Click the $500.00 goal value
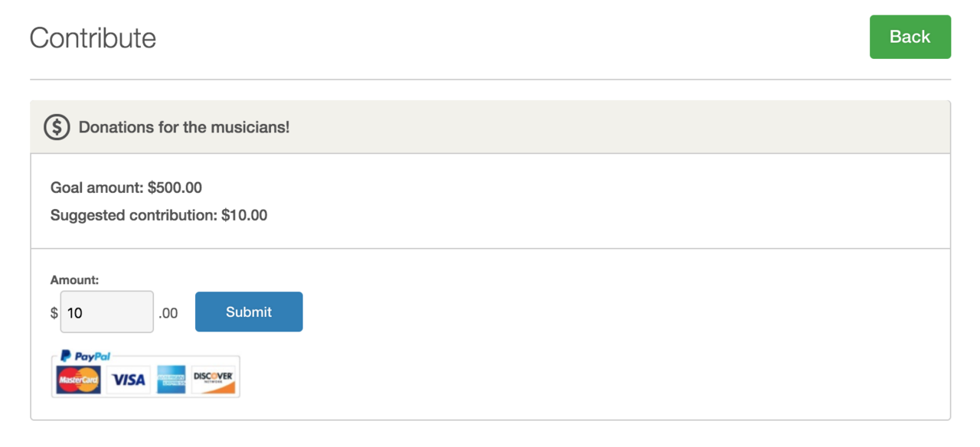This screenshot has width=980, height=447. [x=175, y=188]
